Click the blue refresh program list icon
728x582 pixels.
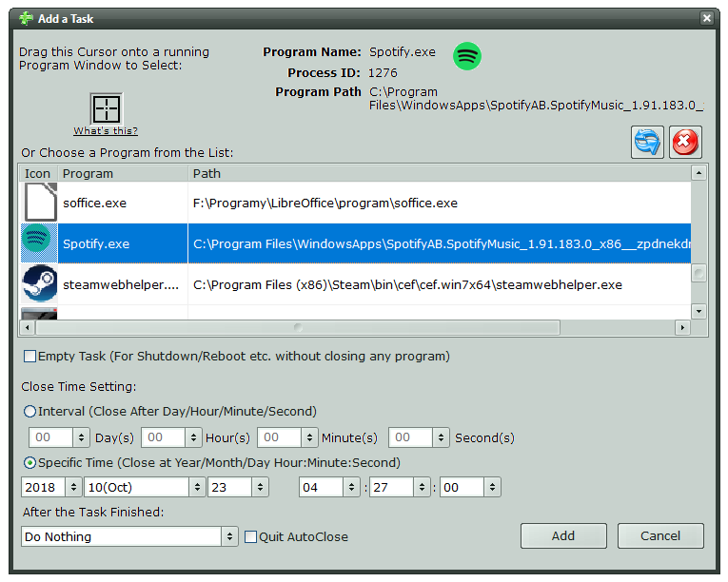coord(647,142)
